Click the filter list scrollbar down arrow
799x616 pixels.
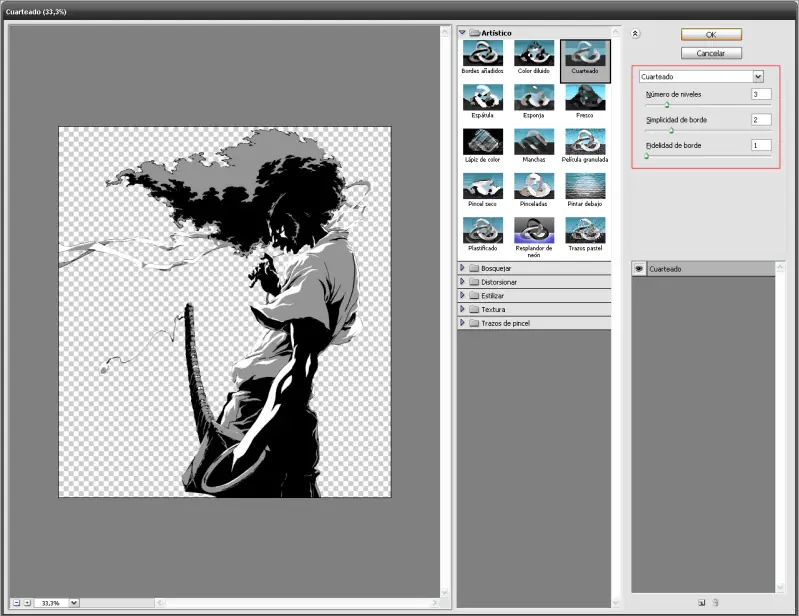[x=616, y=603]
